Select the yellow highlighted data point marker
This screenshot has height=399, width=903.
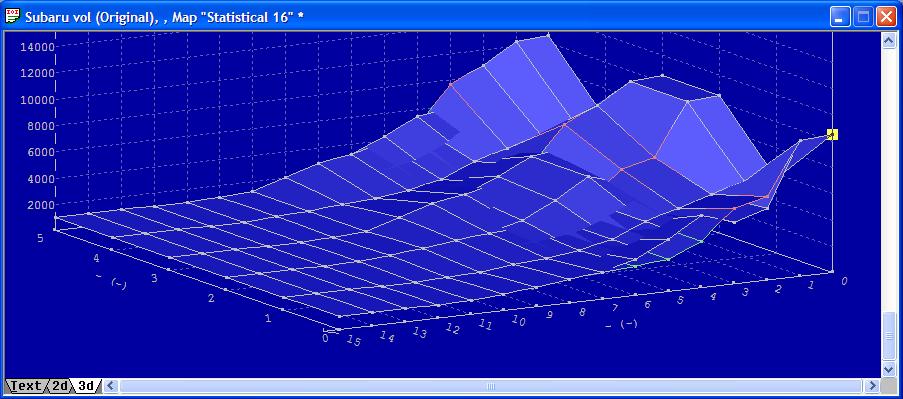pos(832,134)
